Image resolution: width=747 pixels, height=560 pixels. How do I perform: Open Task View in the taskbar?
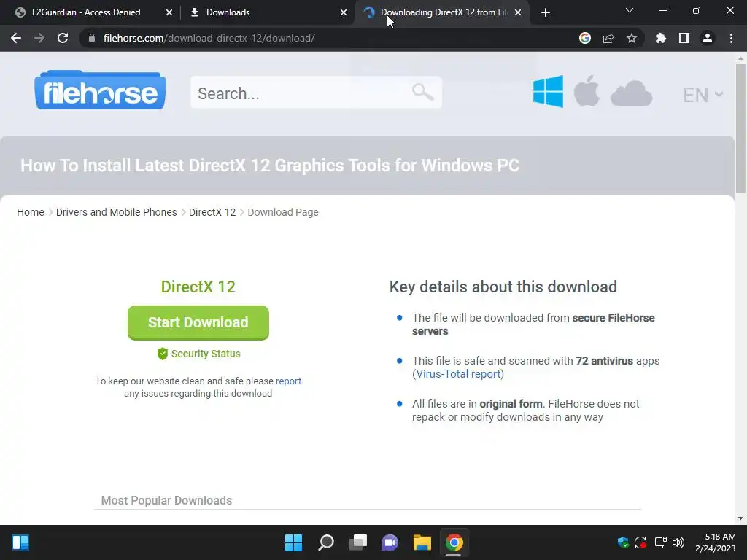358,542
